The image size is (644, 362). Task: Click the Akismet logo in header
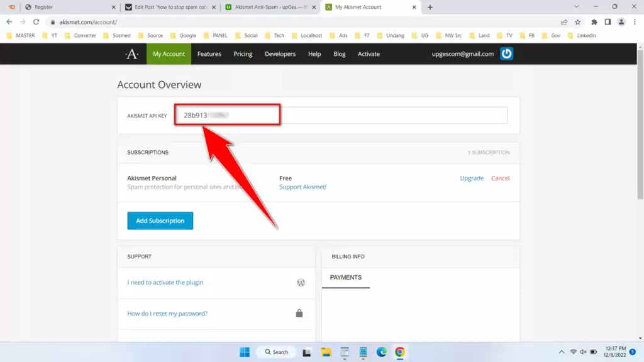(x=131, y=54)
